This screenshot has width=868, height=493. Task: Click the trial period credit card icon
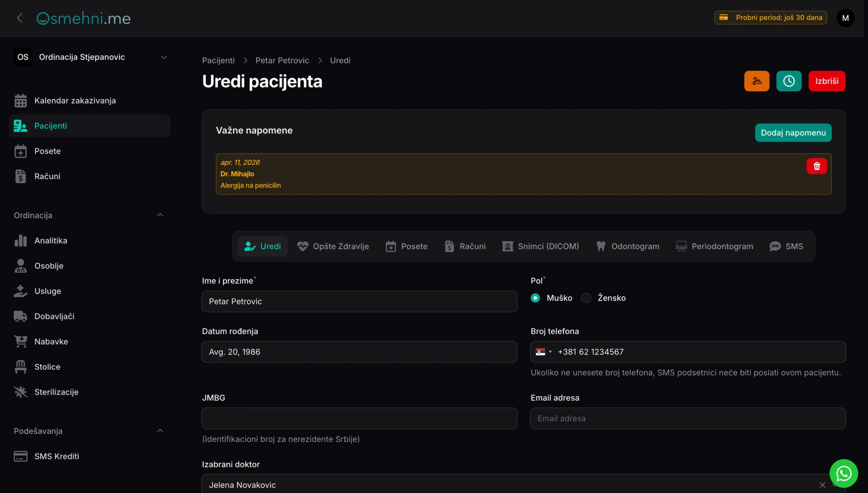723,17
